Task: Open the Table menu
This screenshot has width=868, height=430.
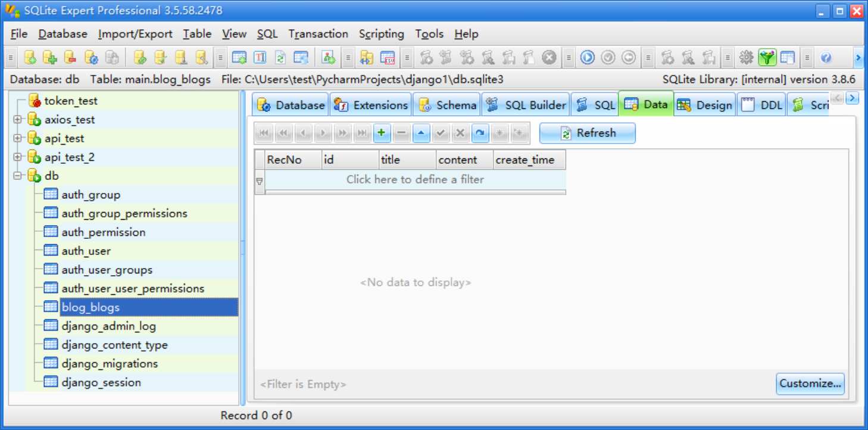Action: coord(197,34)
